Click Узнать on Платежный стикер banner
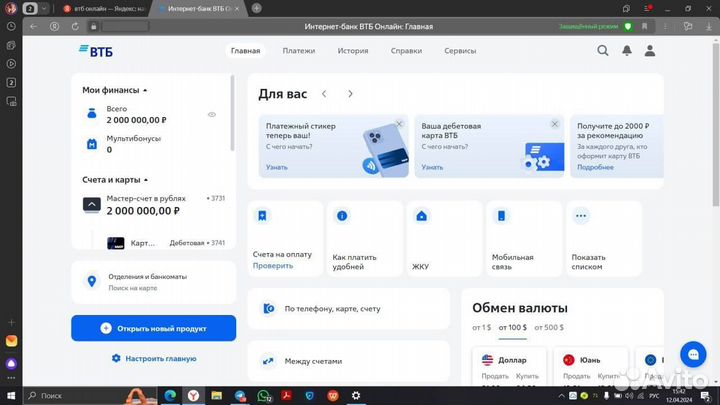Image resolution: width=720 pixels, height=405 pixels. [x=276, y=167]
